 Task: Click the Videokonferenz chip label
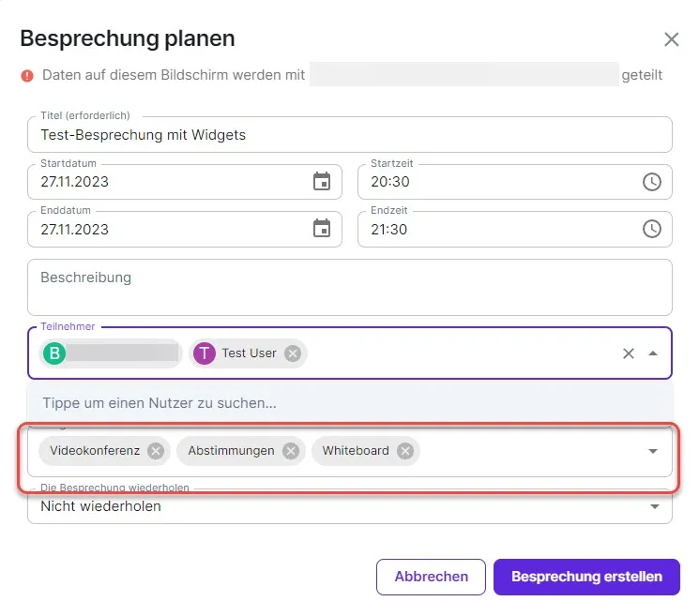tap(95, 451)
